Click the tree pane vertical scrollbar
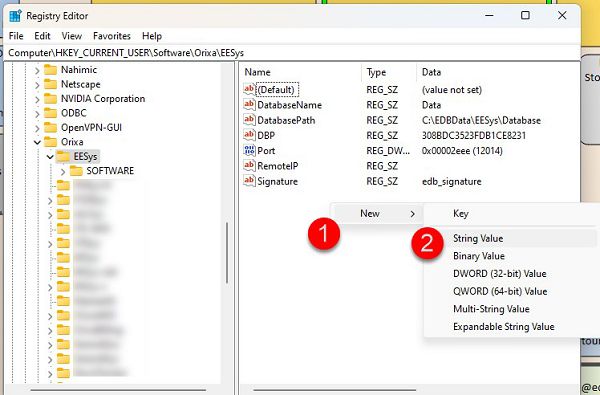This screenshot has height=395, width=600. [227, 253]
